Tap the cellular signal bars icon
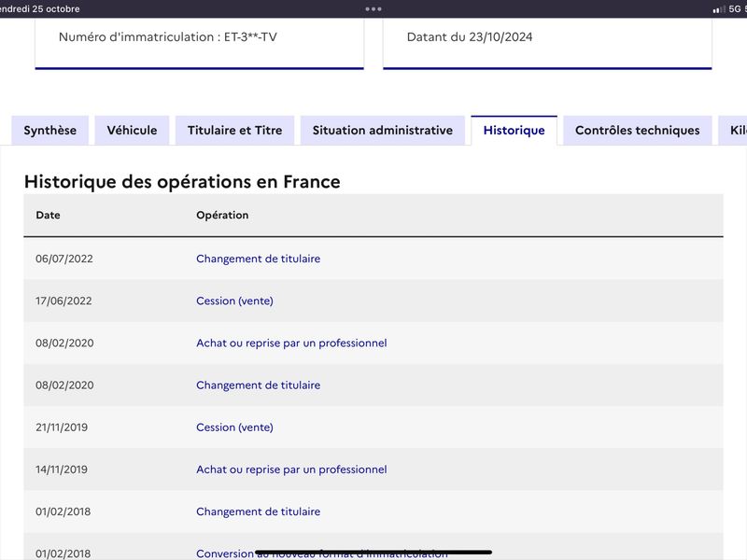 click(719, 9)
